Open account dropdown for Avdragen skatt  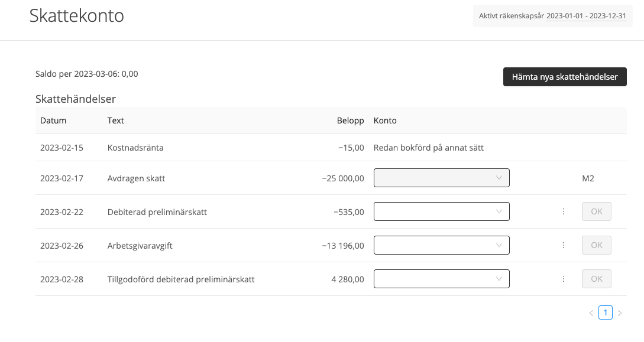click(x=442, y=178)
